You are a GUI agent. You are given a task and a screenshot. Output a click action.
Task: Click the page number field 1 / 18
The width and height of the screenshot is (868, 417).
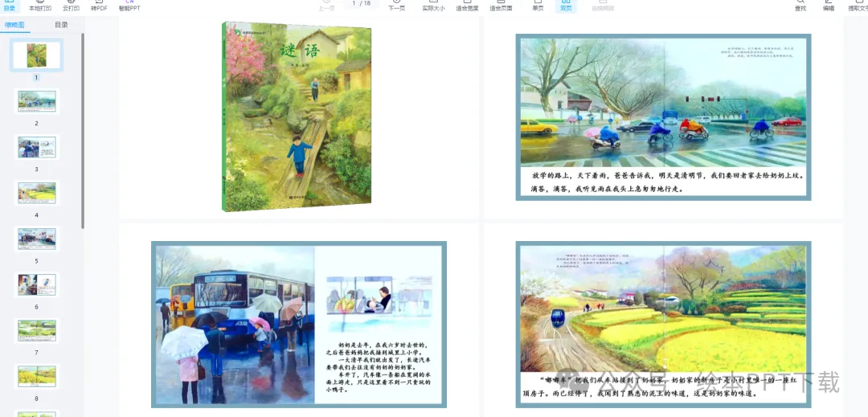(362, 4)
